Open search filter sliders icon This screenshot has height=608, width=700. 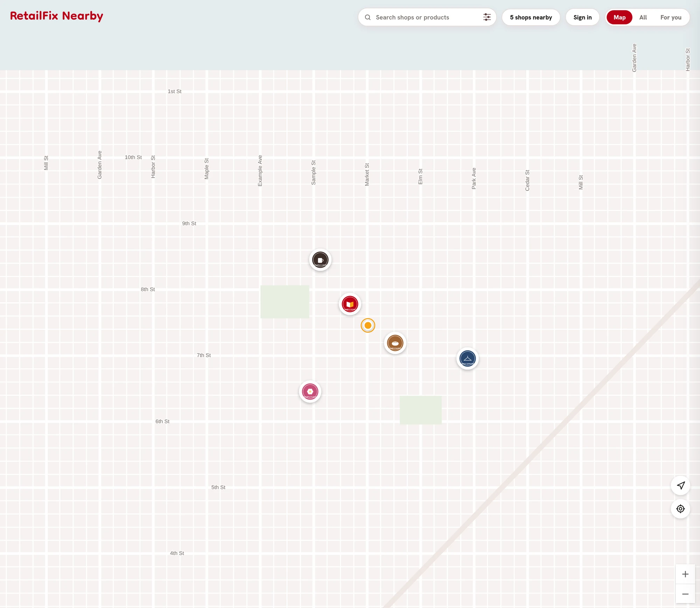487,17
